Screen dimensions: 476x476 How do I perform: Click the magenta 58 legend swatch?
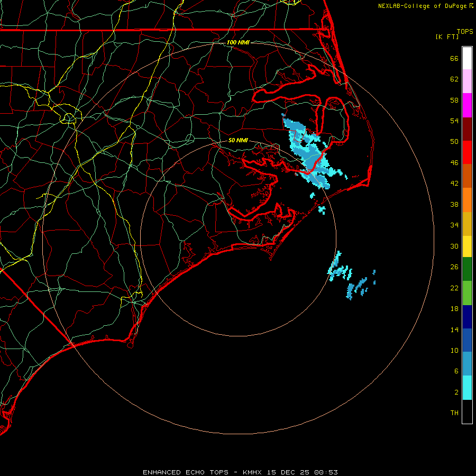pyautogui.click(x=467, y=105)
